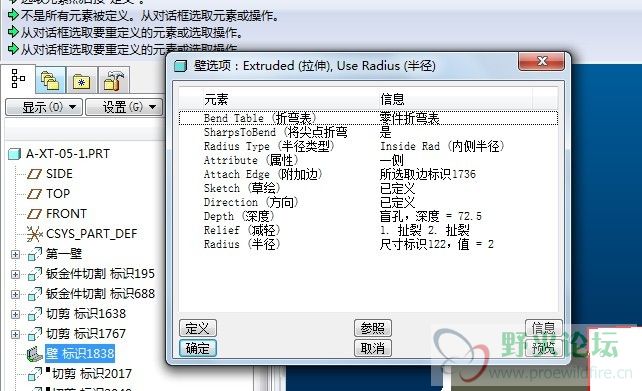Select Radius (半径) element row

coord(368,244)
